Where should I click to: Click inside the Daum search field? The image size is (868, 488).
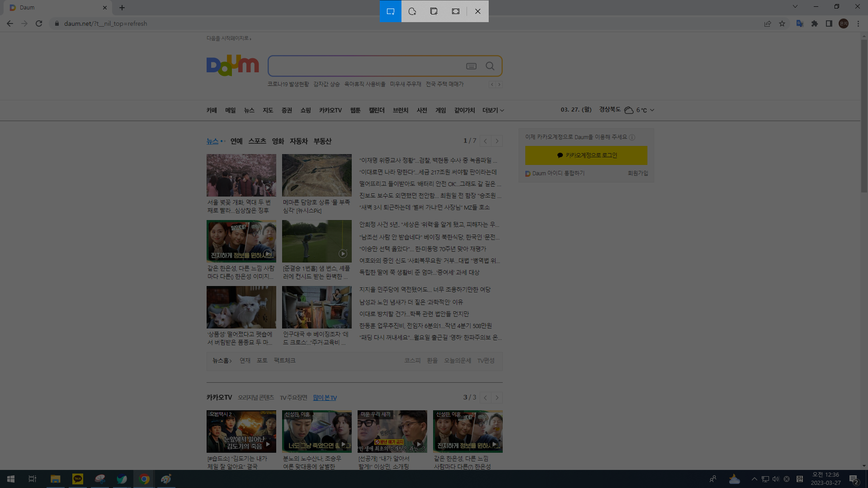(x=366, y=66)
